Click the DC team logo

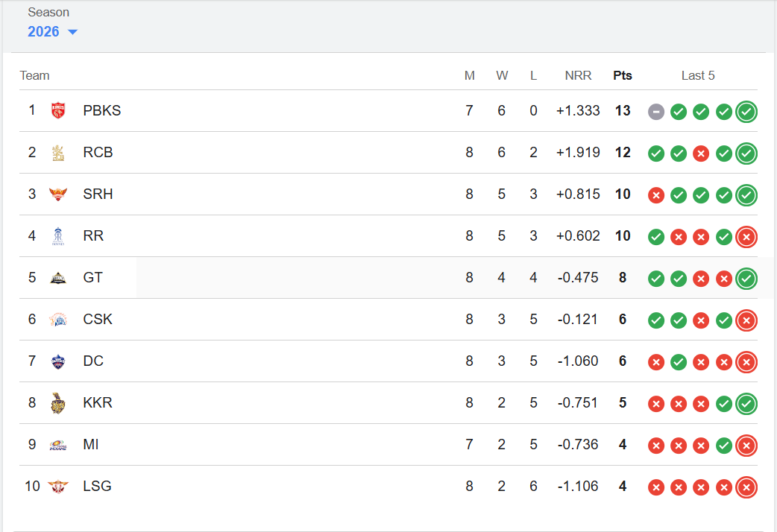tap(57, 361)
